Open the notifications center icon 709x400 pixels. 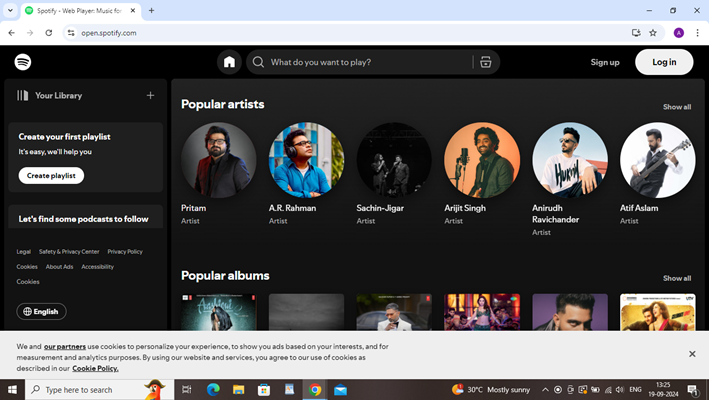(693, 390)
